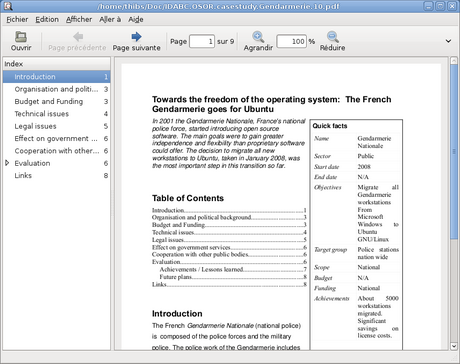This screenshot has height=364, width=460.
Task: Select Effect on government index entry
Action: [x=57, y=138]
